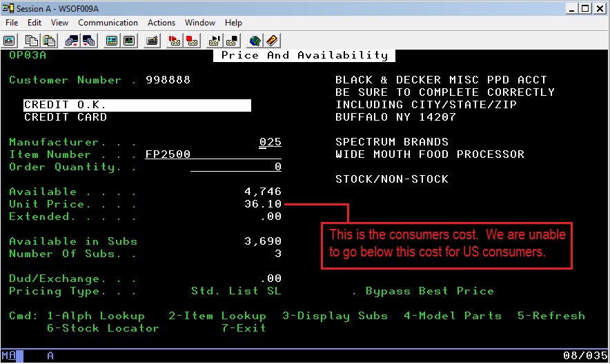Click the Manufacturer field showing 025
The width and height of the screenshot is (610, 364).
(270, 142)
